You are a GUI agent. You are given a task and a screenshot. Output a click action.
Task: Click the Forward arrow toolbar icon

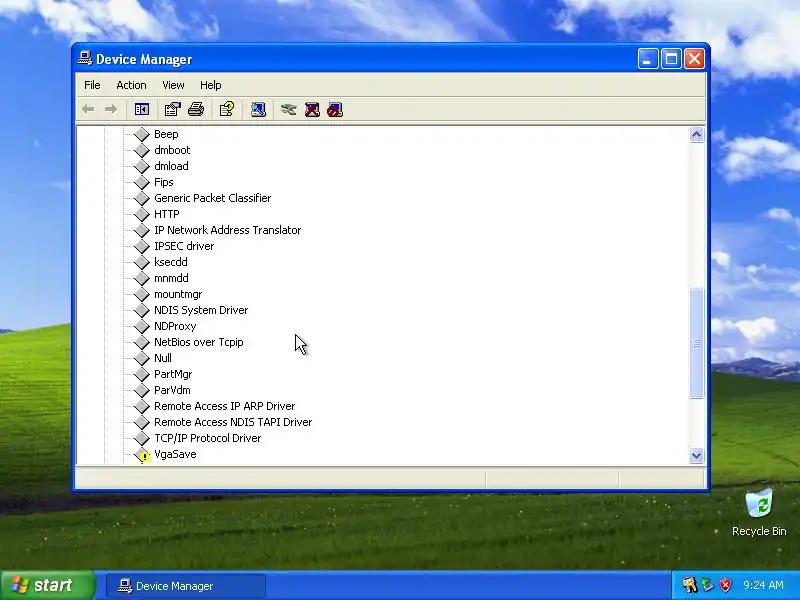click(111, 109)
